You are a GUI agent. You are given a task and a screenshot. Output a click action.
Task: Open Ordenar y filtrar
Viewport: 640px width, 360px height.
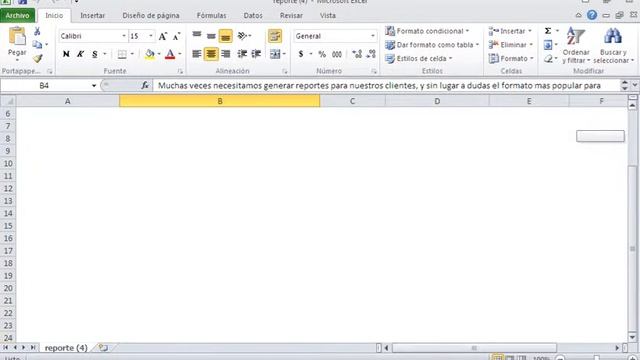(576, 46)
